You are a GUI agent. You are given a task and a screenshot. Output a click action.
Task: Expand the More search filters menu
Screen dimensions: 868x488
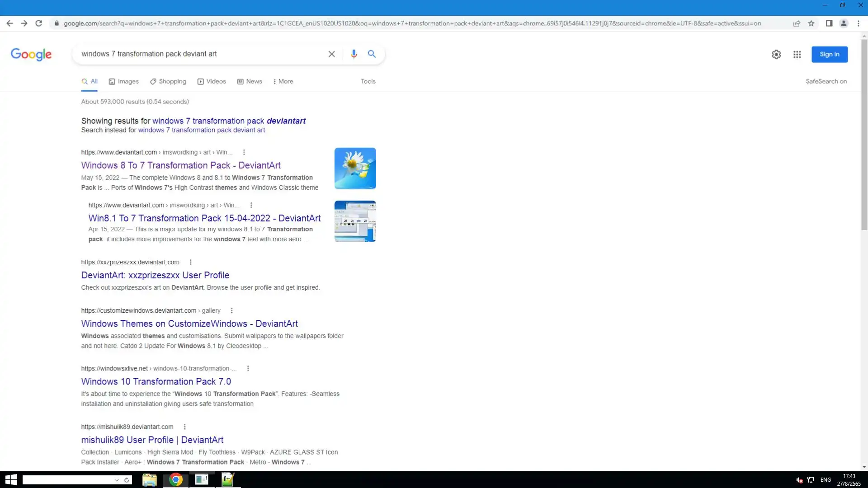pyautogui.click(x=283, y=81)
